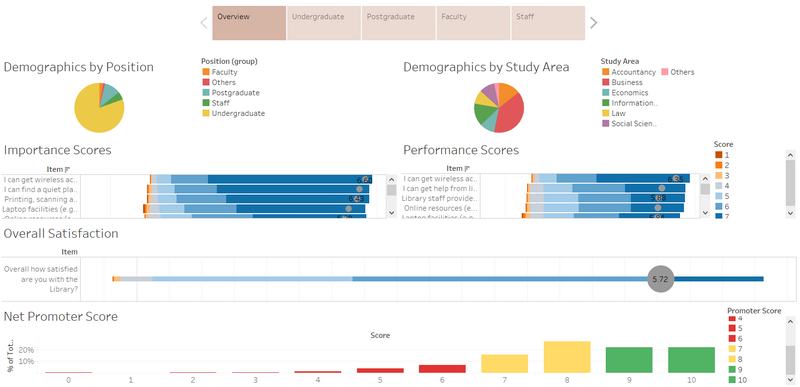
Task: Highlight Promoter Score 6 legend entry
Action: tap(735, 339)
